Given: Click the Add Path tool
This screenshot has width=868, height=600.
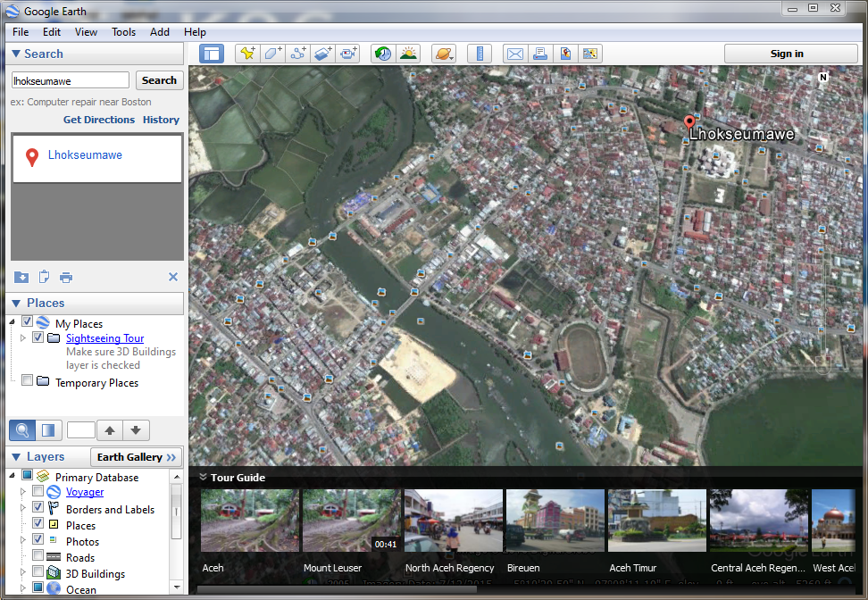Looking at the screenshot, I should click(298, 54).
